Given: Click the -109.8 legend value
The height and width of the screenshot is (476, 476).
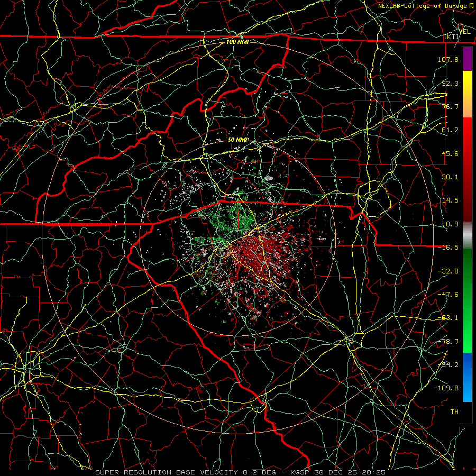Looking at the screenshot, I should (446, 388).
